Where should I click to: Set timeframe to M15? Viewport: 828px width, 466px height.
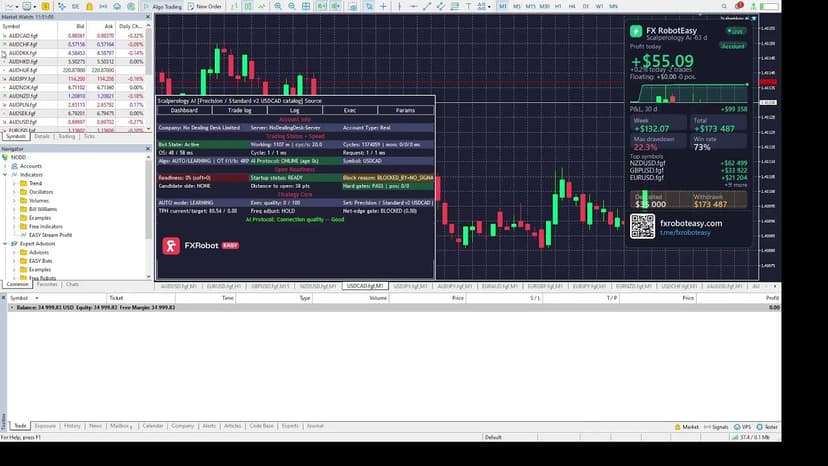pos(530,6)
